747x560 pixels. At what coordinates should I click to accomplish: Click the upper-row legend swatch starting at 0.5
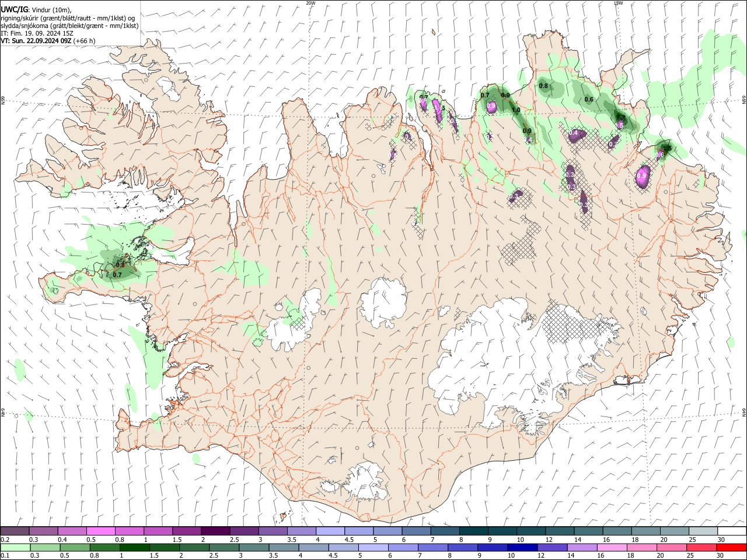(101, 531)
